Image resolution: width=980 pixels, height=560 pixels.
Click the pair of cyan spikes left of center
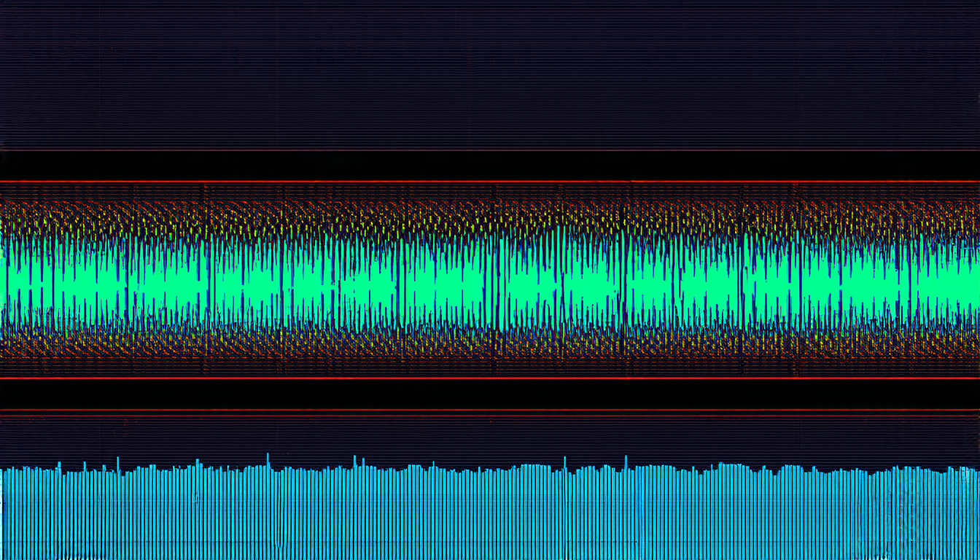pyautogui.click(x=358, y=462)
